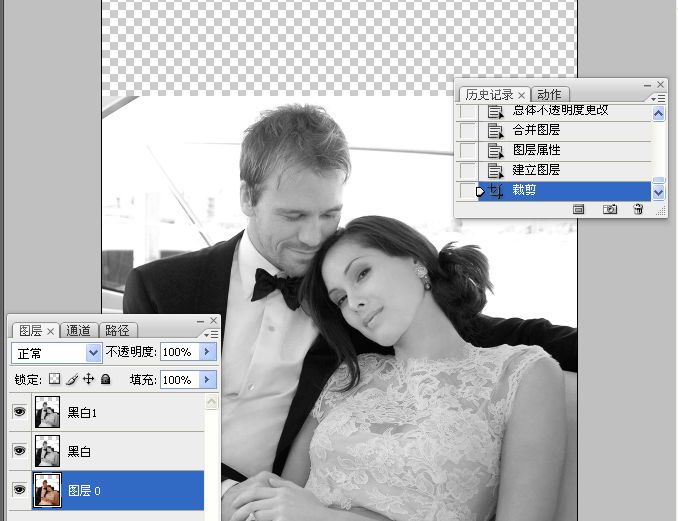The width and height of the screenshot is (678, 521).
Task: Set history brush source at 合并图层 state
Action: coord(467,130)
